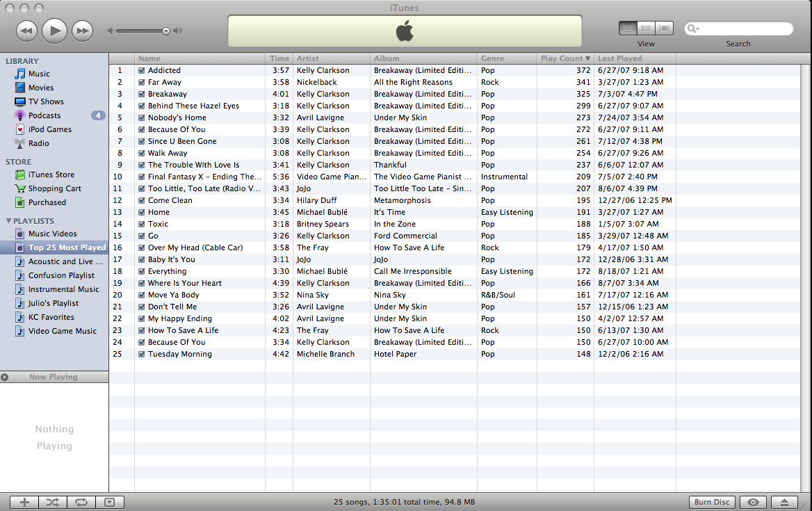The height and width of the screenshot is (511, 812).
Task: Uncheck the Toxic song checkbox
Action: [x=141, y=224]
